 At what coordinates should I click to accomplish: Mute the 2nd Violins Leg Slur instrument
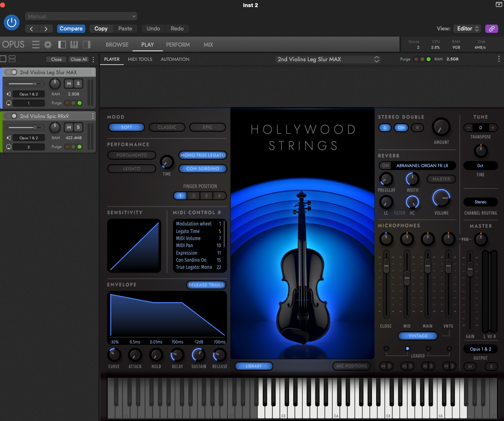coord(69,84)
